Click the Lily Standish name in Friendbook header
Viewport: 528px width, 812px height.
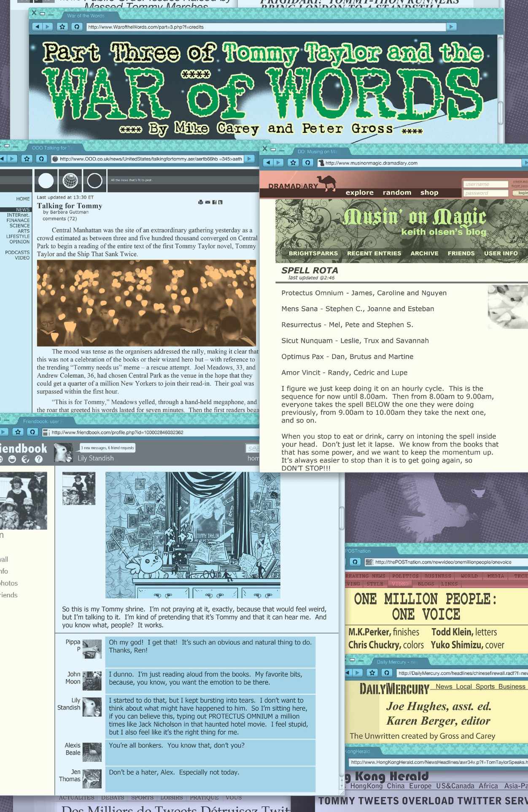pos(96,459)
